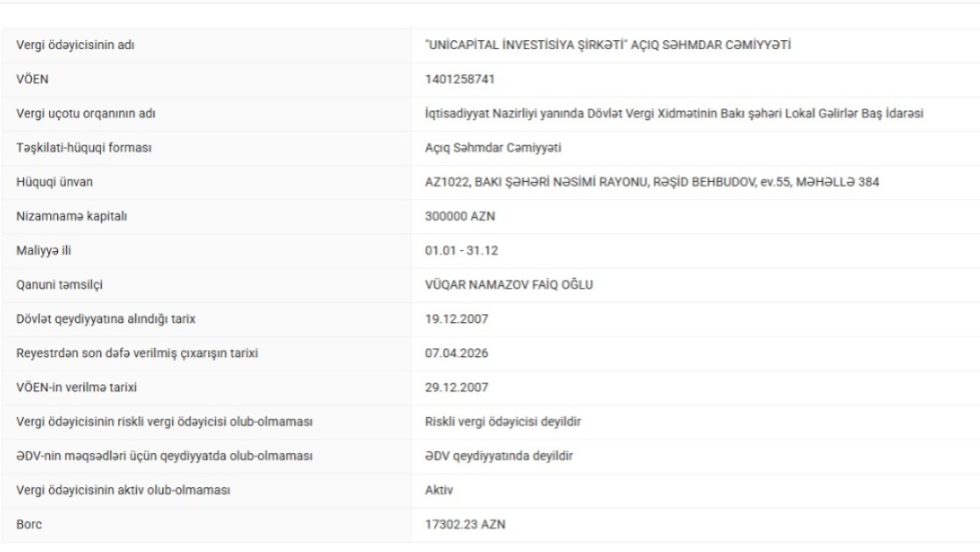Click 'Riskli vergi ödəyicisi deyildir' status
This screenshot has width=980, height=552.
(503, 422)
